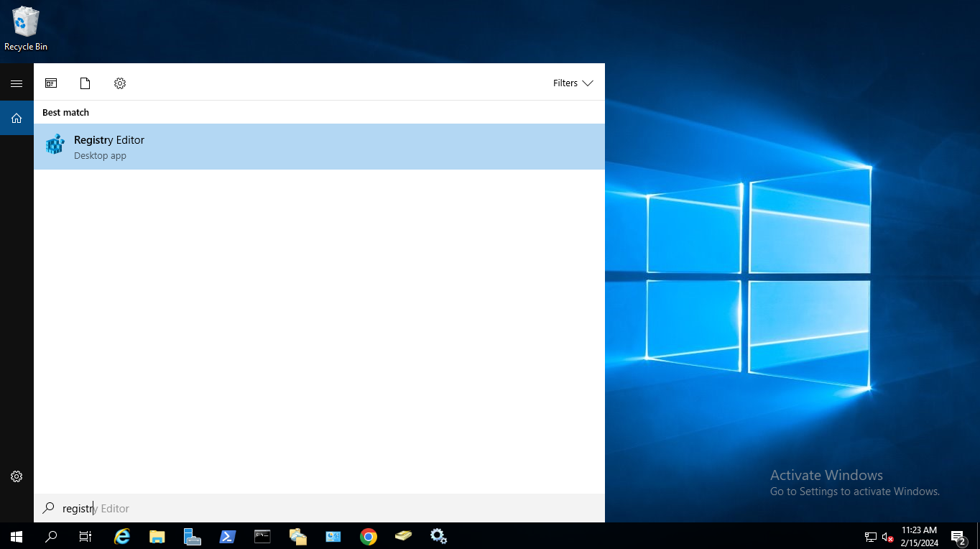Select the Documents filter icon
980x549 pixels.
[85, 83]
